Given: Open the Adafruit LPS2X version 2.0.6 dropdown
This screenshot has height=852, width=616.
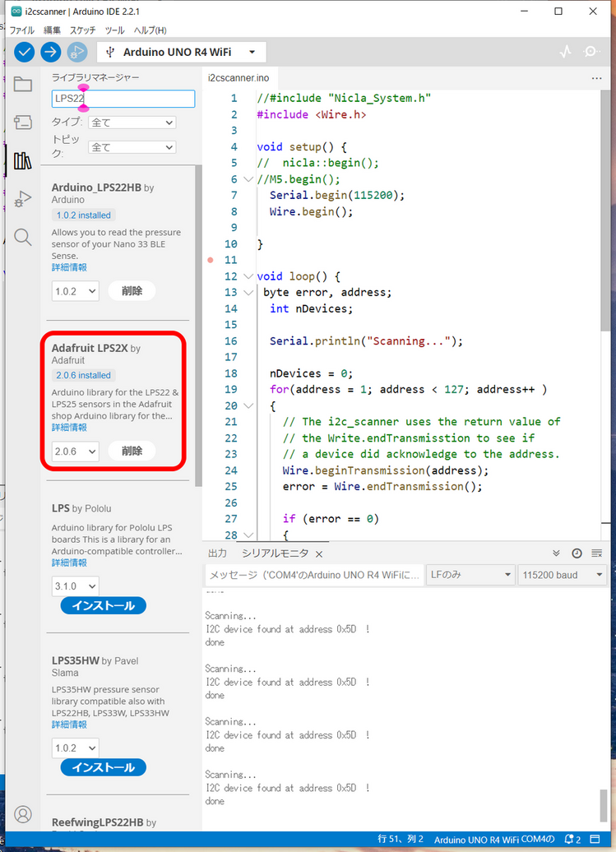Looking at the screenshot, I should click(x=76, y=451).
